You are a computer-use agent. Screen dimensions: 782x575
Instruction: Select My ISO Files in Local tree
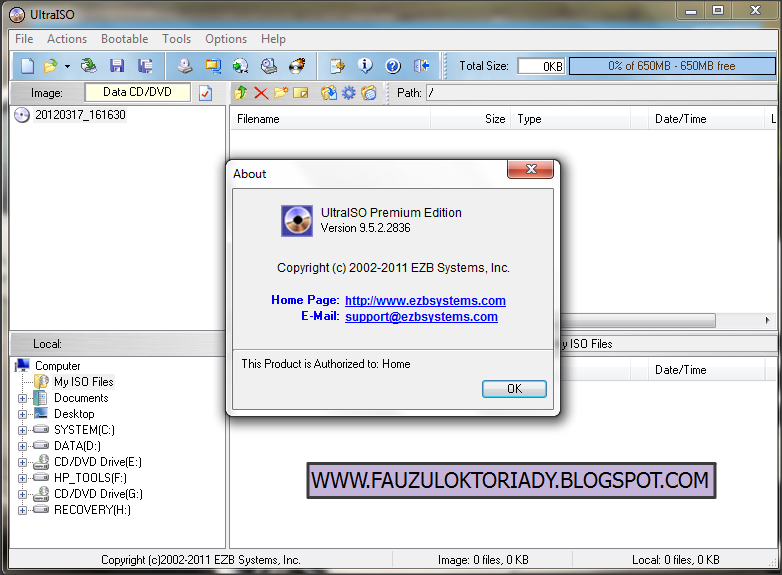[x=84, y=382]
